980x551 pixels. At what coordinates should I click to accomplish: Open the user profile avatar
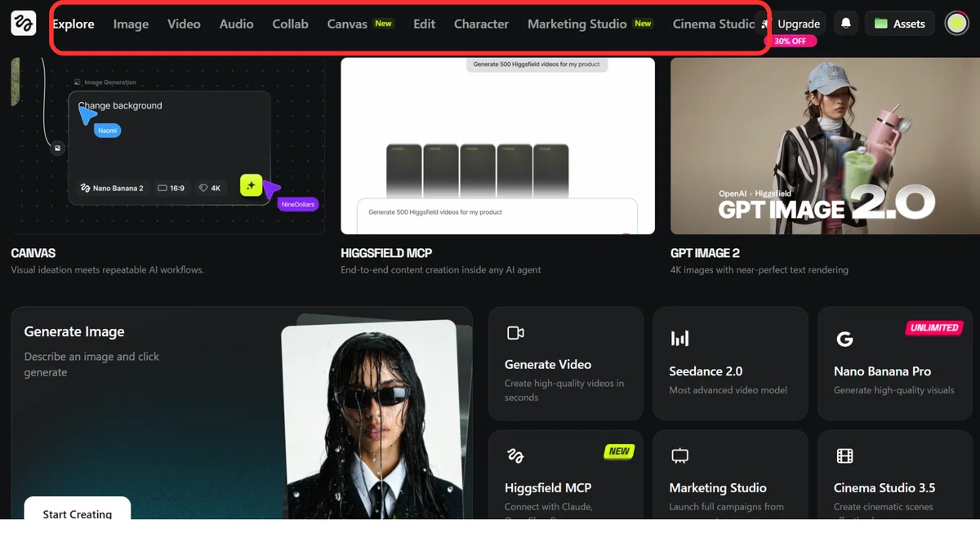point(956,24)
